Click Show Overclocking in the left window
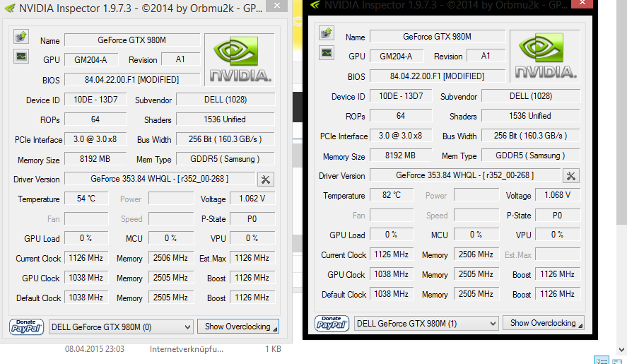This screenshot has width=627, height=364. pyautogui.click(x=238, y=327)
